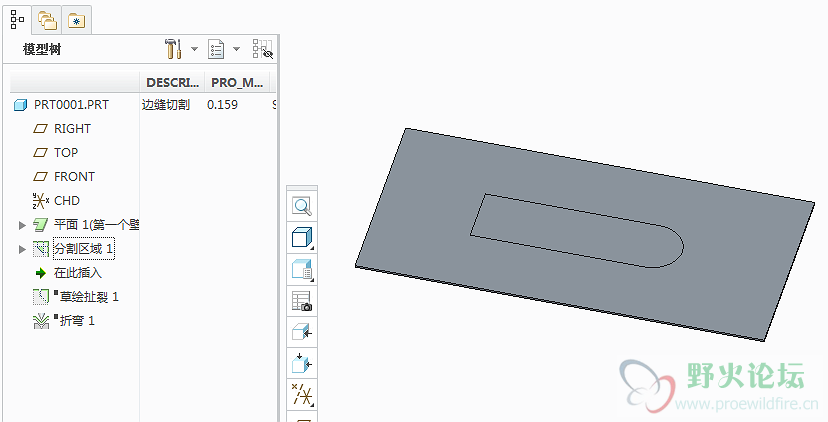Expand the Show list dropdown arrow

click(237, 49)
